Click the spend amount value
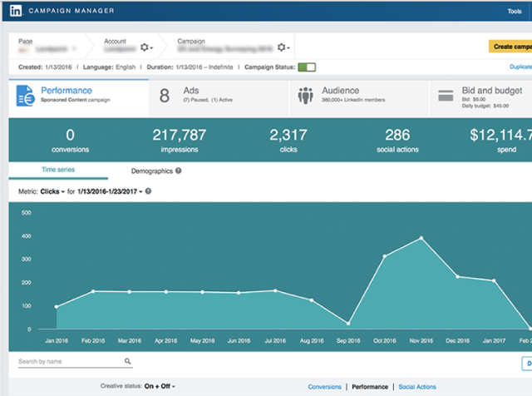The width and height of the screenshot is (532, 396). pos(500,135)
